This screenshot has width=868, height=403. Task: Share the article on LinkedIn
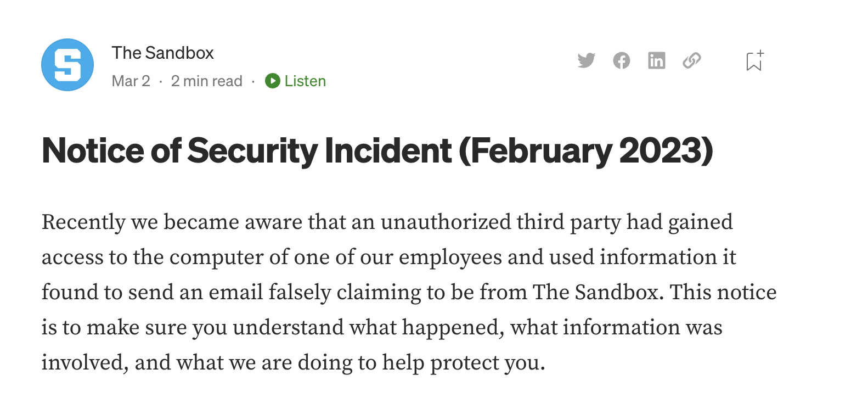pyautogui.click(x=657, y=60)
